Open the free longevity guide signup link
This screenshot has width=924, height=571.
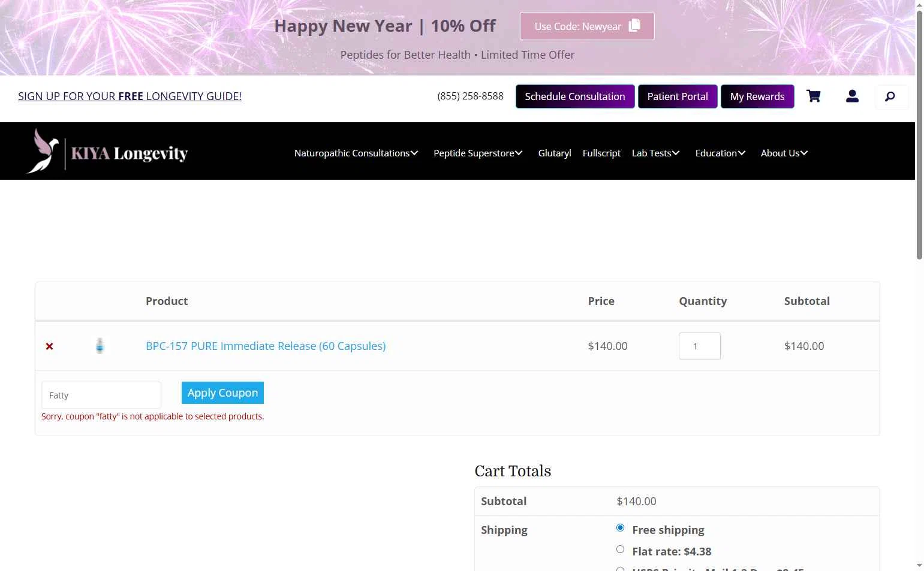(x=130, y=96)
